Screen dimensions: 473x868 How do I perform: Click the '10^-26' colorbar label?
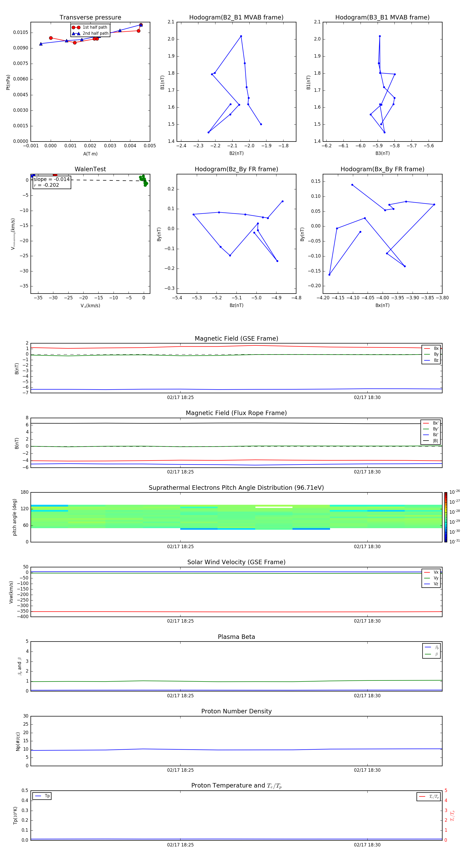point(455,492)
